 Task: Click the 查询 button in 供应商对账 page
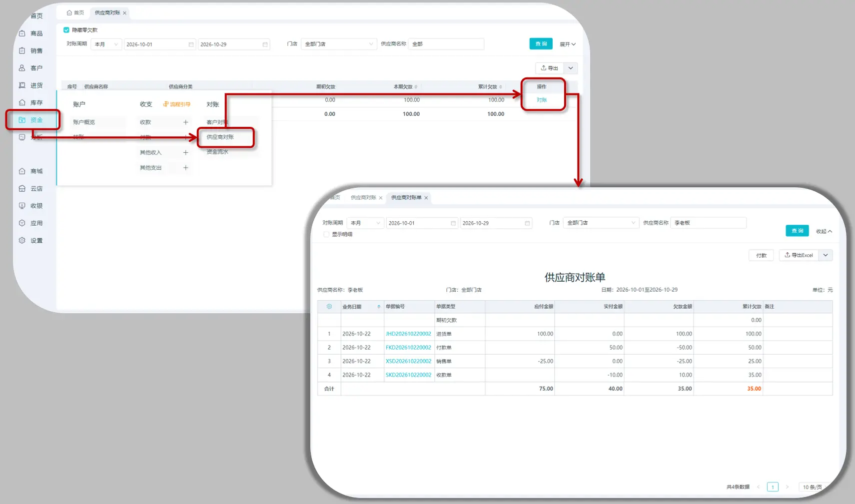[541, 44]
